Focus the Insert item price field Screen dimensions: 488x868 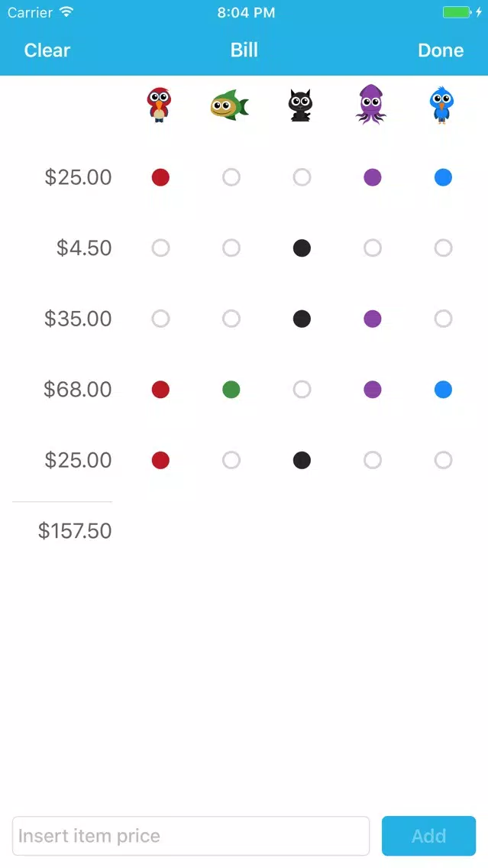[191, 836]
